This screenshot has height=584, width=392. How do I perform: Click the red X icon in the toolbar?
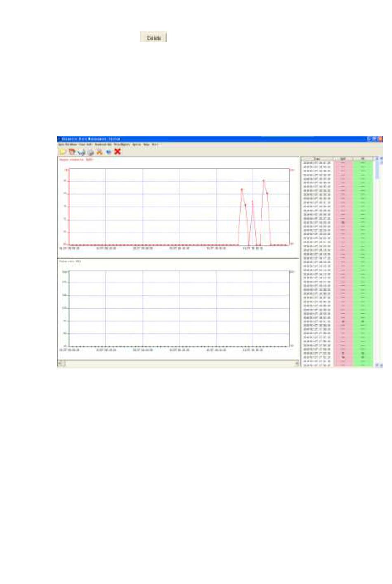coord(118,152)
